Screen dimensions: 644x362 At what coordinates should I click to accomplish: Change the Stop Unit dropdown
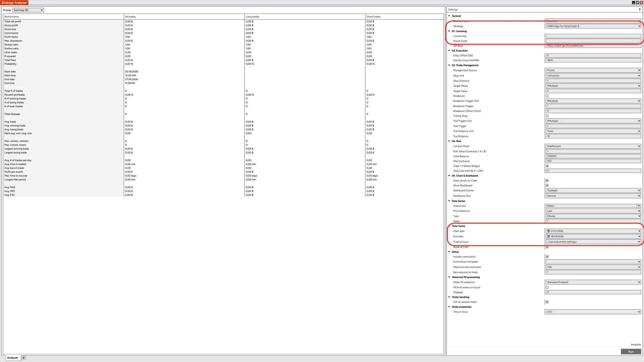tap(593, 76)
